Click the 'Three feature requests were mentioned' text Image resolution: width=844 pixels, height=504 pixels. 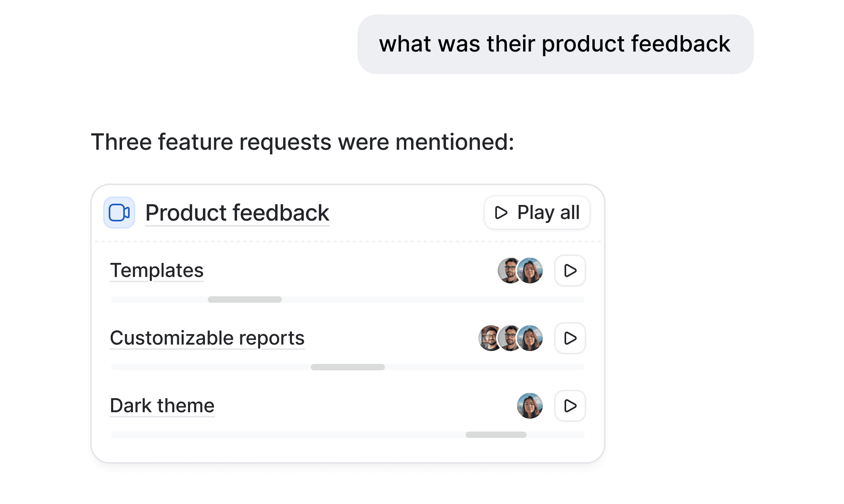[x=302, y=142]
